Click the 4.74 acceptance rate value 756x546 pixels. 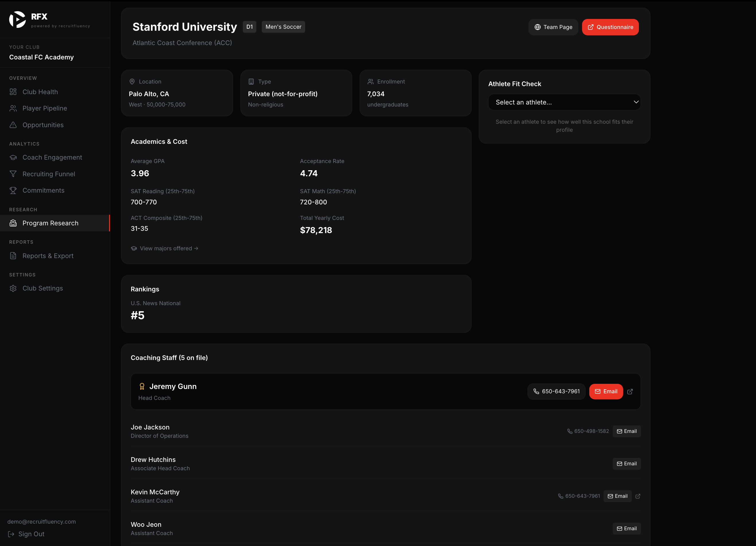[x=308, y=173]
